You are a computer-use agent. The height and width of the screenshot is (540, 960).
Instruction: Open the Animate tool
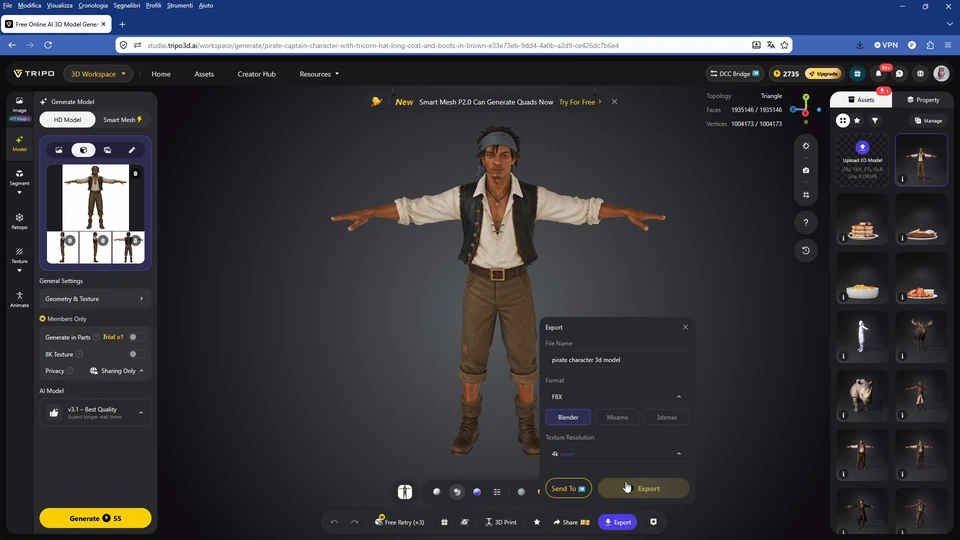(20, 299)
